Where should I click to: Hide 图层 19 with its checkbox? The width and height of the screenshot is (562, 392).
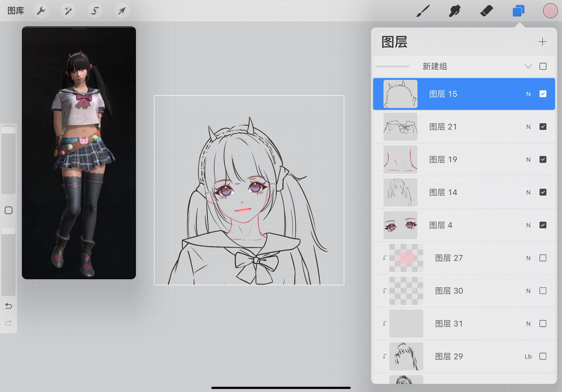tap(543, 159)
